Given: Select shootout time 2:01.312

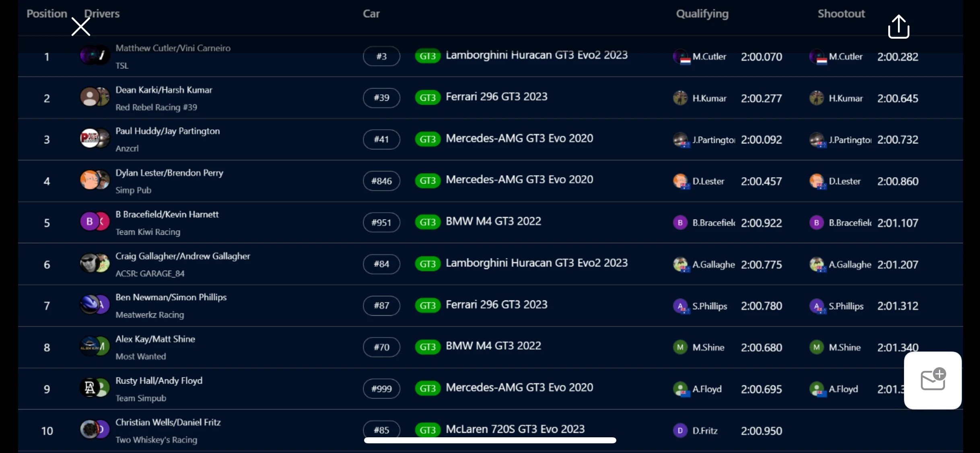Looking at the screenshot, I should (898, 306).
